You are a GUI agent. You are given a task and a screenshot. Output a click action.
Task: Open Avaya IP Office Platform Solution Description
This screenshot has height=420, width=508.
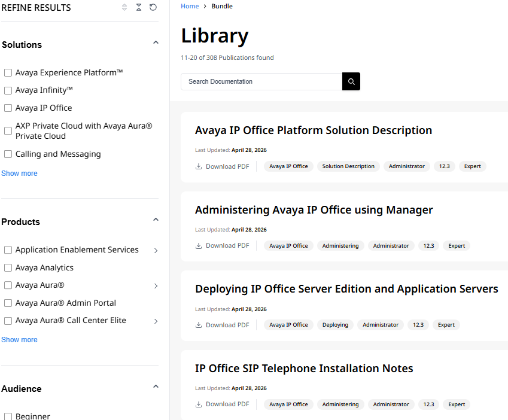click(x=314, y=130)
